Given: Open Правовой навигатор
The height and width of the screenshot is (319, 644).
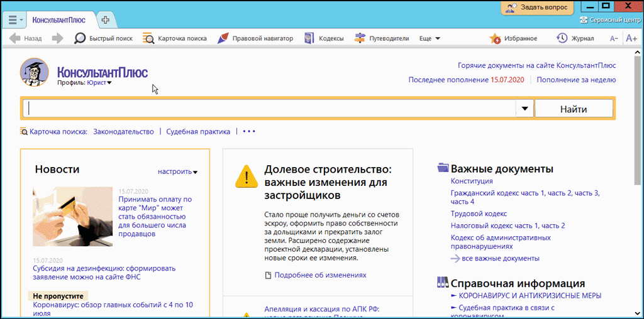Looking at the screenshot, I should 255,38.
